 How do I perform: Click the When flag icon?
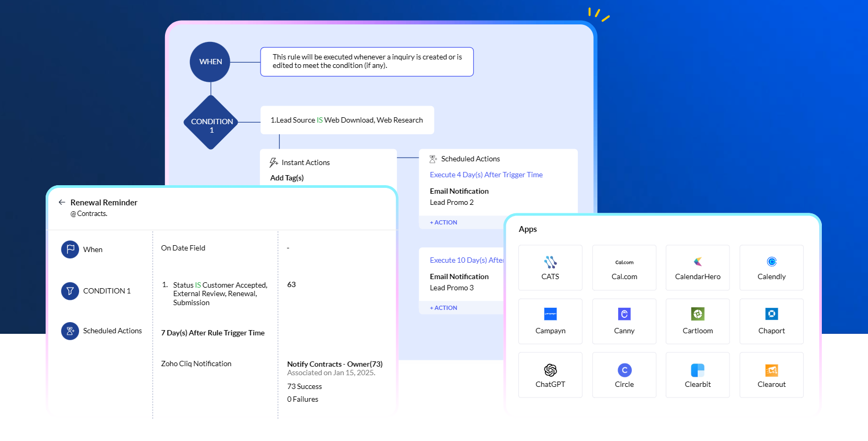click(x=70, y=249)
